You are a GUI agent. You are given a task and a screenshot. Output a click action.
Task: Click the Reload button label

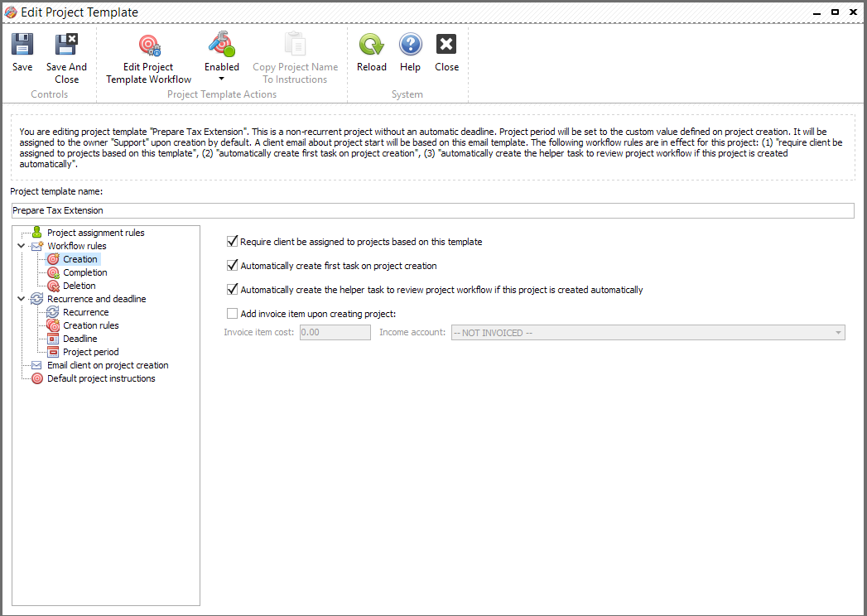click(x=372, y=67)
